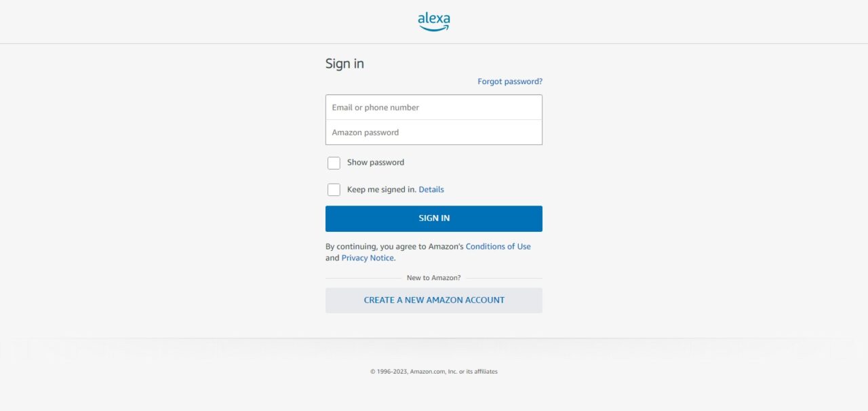Screen dimensions: 868x411
Task: Open the Conditions of Use link
Action: coord(498,247)
